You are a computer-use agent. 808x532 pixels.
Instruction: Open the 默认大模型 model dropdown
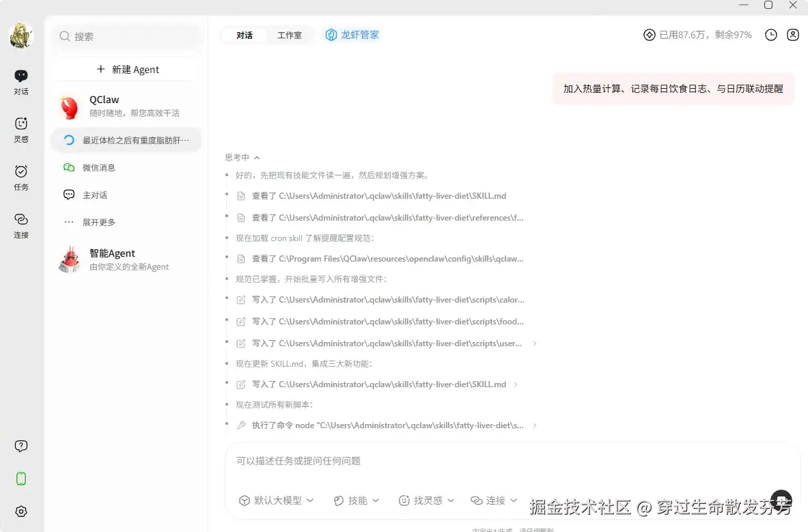click(276, 501)
